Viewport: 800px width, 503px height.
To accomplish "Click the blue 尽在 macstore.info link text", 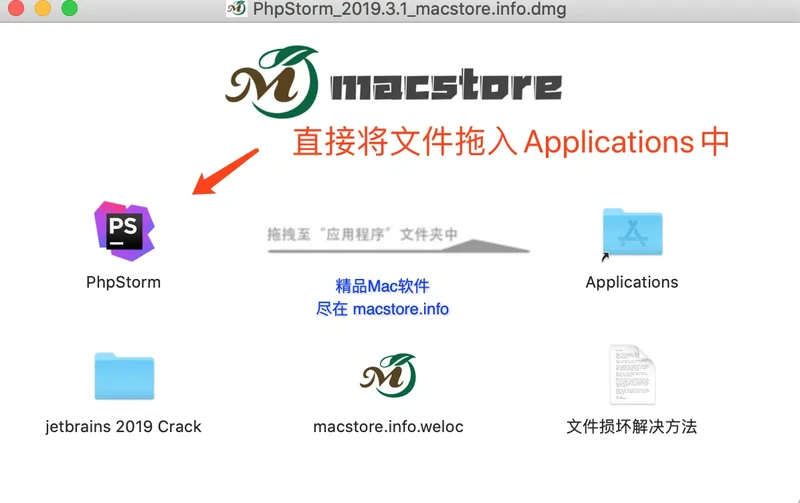I will pyautogui.click(x=383, y=309).
